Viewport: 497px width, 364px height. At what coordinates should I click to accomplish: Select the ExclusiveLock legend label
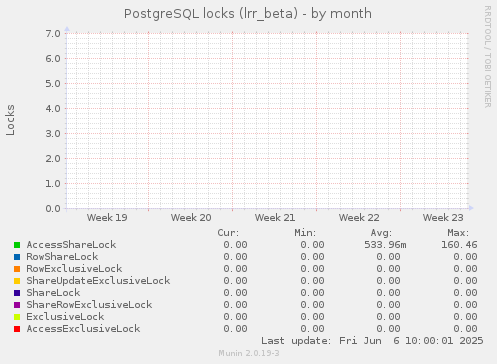tap(65, 317)
